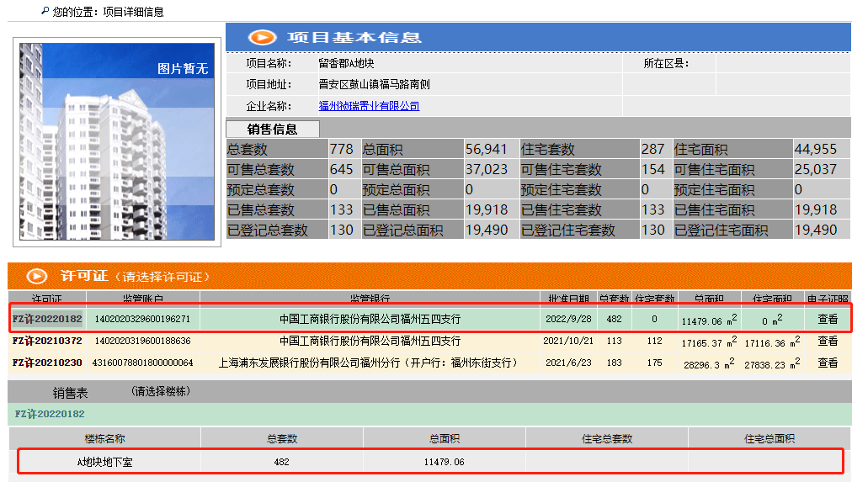Click the 项目详细信息 breadcrumb text
Image resolution: width=868 pixels, height=482 pixels.
click(133, 12)
